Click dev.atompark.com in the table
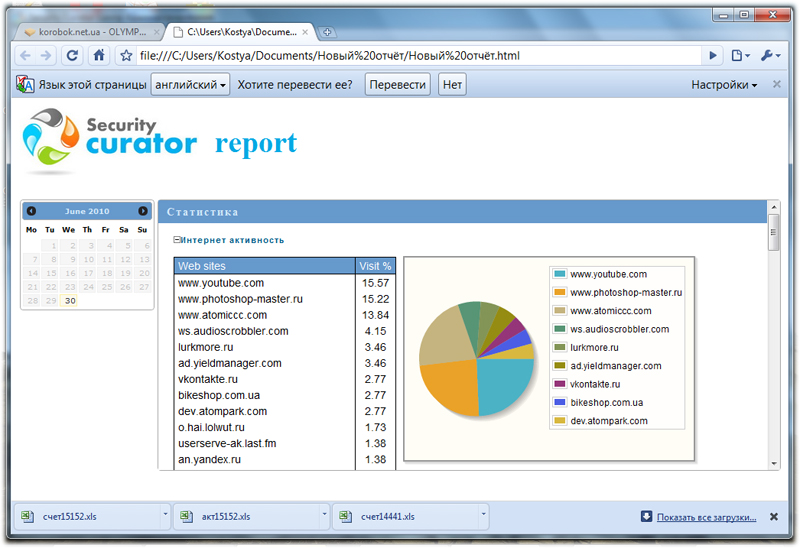Image resolution: width=800 pixels, height=548 pixels. coord(222,411)
